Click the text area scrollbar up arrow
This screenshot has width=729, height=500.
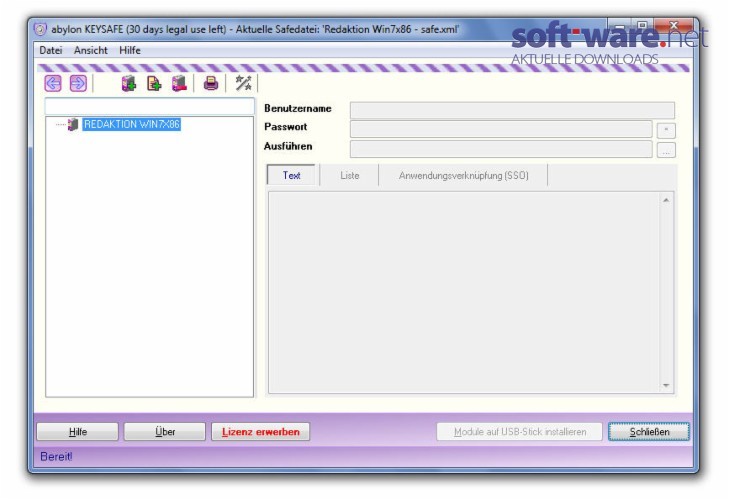coord(666,200)
